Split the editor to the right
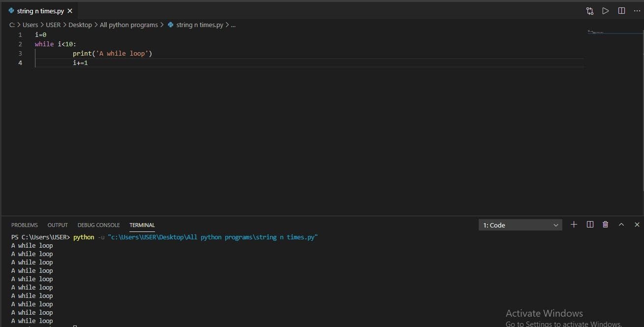The height and width of the screenshot is (327, 644). [x=621, y=11]
